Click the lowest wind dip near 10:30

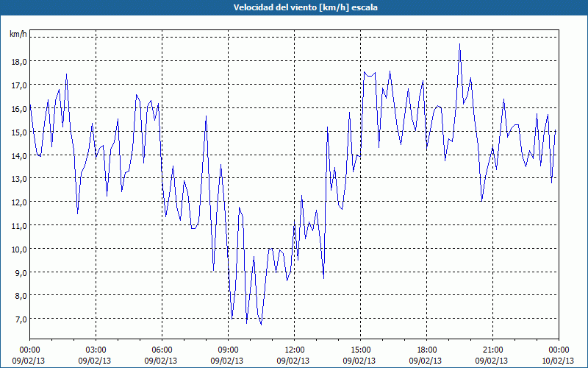point(261,324)
